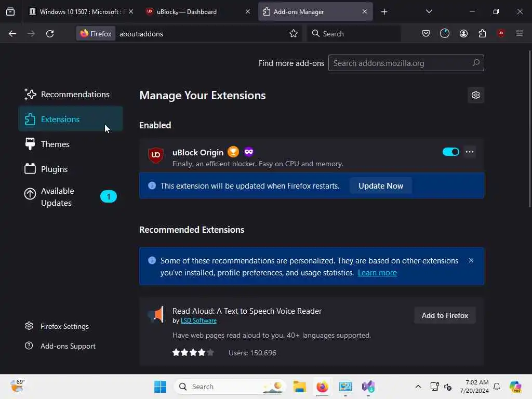Screen dimensions: 532x399
Task: Go forward one page
Action: coord(31,34)
